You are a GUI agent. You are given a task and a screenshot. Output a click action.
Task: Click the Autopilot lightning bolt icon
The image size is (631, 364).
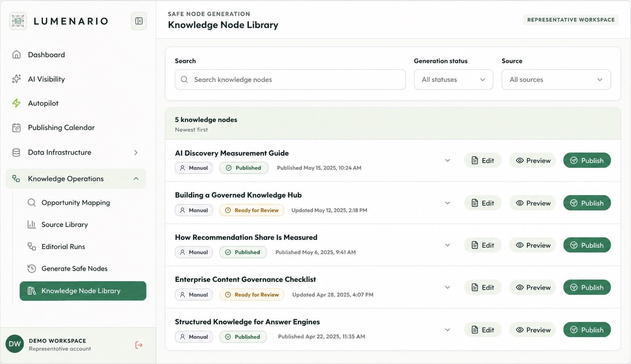(x=16, y=103)
